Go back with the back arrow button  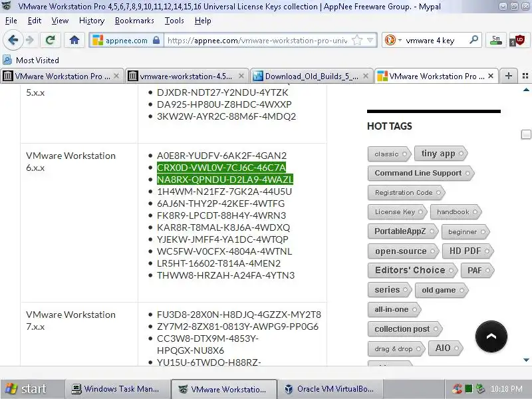click(13, 41)
